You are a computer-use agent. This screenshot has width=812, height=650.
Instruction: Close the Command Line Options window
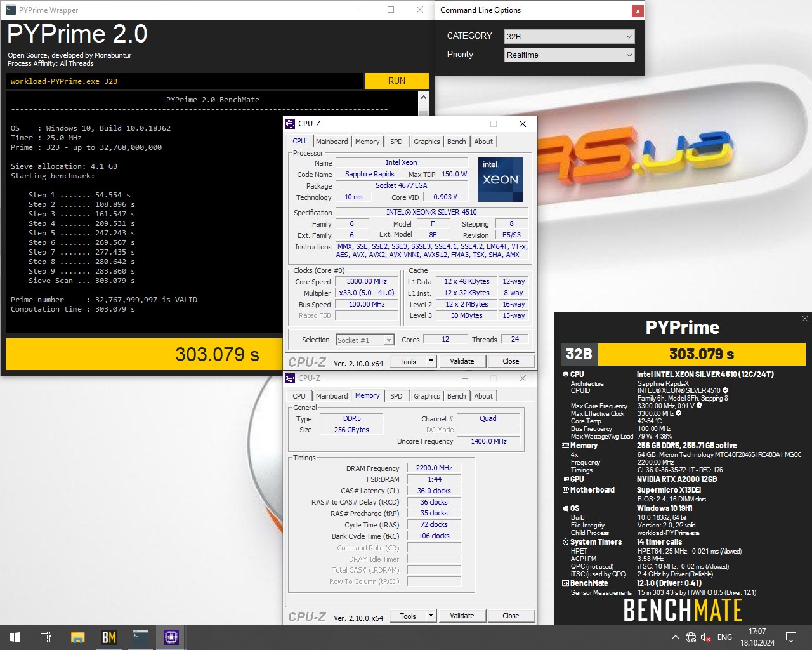point(638,11)
